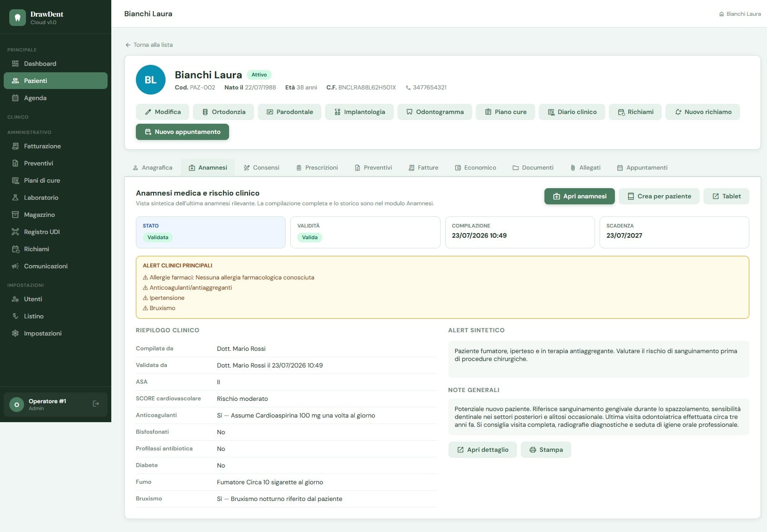Click the Anticoagulanti/antiaggreganti alert line

[x=187, y=288]
